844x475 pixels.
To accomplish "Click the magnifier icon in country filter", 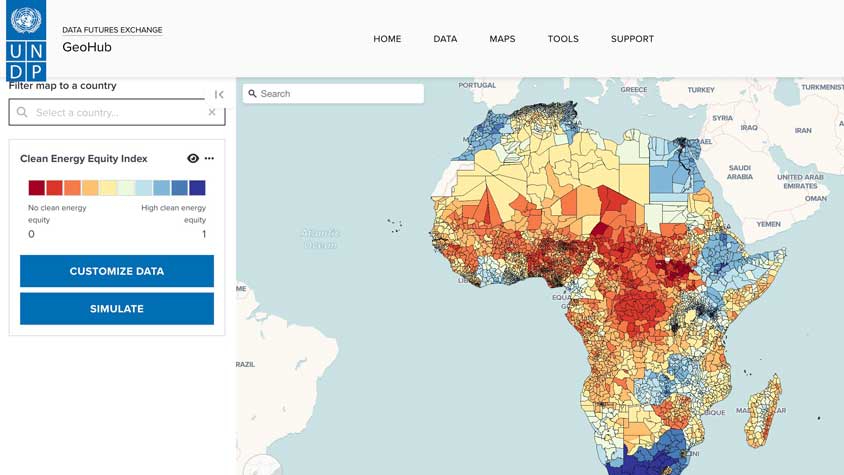I will click(22, 113).
